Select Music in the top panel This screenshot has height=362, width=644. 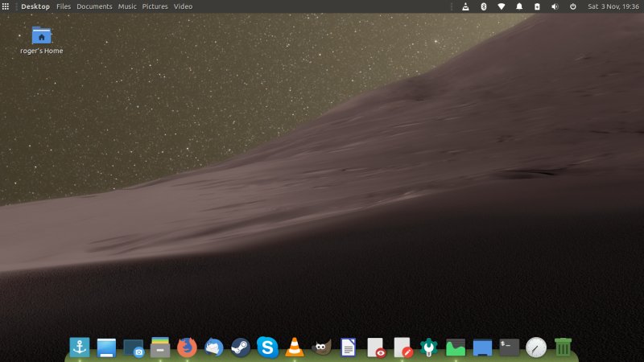pos(127,6)
